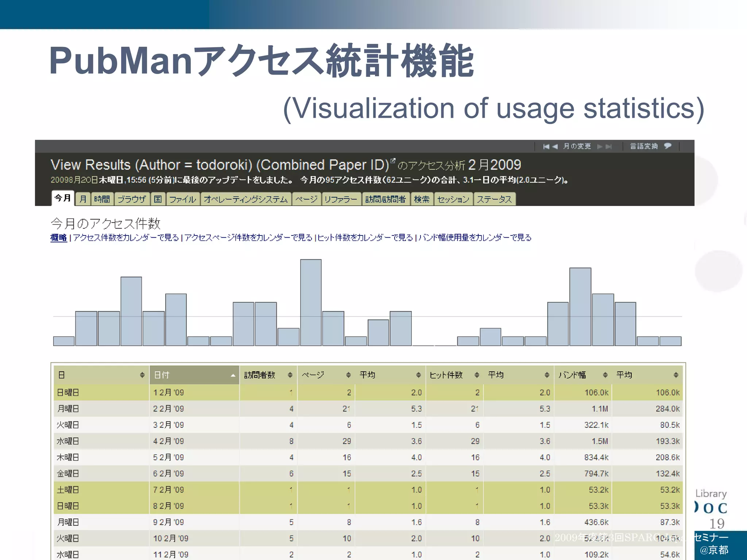Sort by 訪問者数 column arrows
This screenshot has width=747, height=560.
pyautogui.click(x=290, y=375)
